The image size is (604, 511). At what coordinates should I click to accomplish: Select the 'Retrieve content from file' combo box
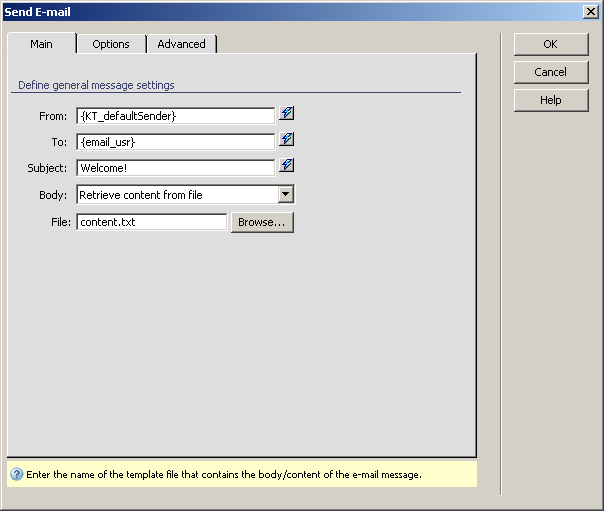(x=176, y=195)
